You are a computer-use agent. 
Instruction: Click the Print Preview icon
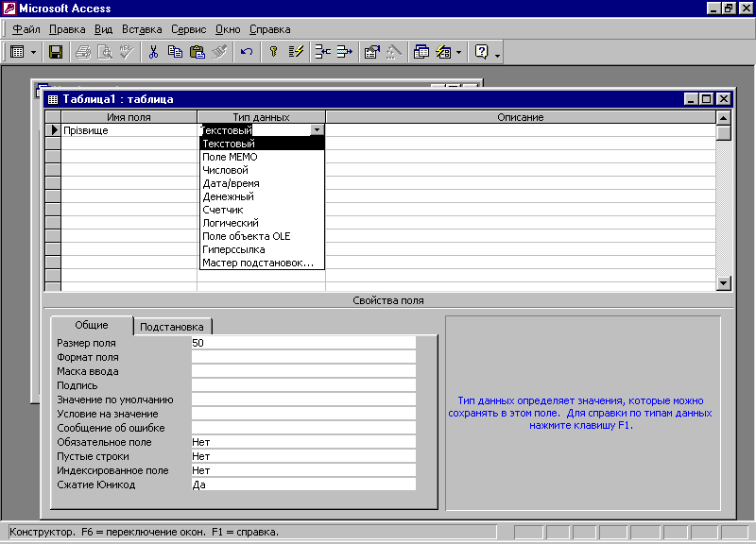click(x=105, y=52)
